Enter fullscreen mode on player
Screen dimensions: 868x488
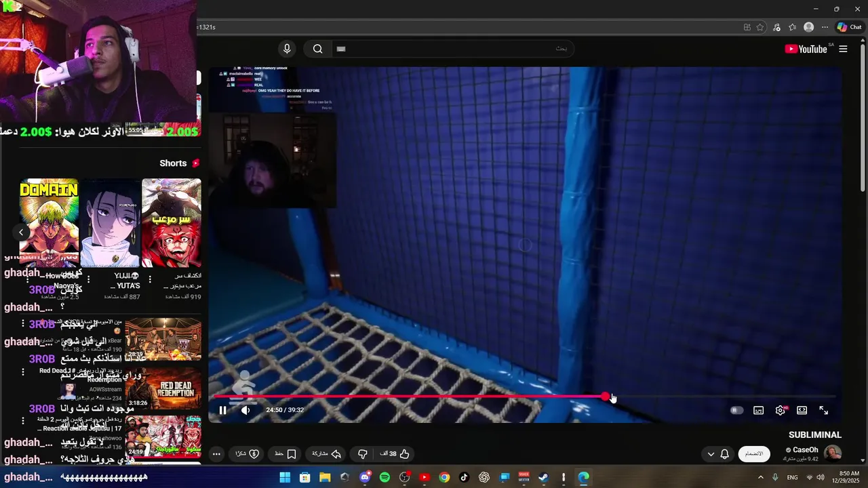(x=824, y=410)
